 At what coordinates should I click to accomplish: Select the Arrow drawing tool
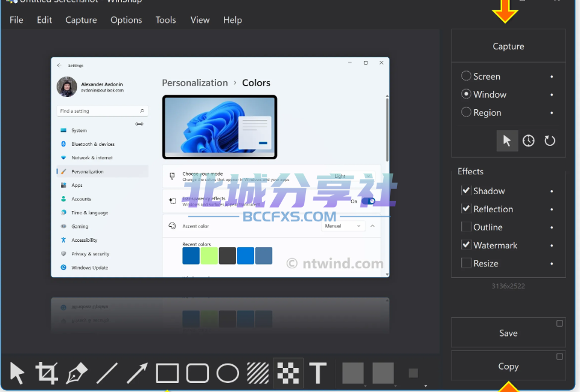click(x=137, y=373)
